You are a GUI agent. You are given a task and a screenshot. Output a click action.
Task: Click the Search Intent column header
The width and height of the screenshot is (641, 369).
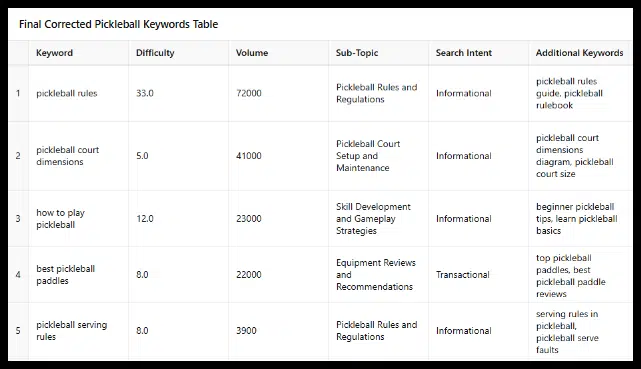click(478, 53)
